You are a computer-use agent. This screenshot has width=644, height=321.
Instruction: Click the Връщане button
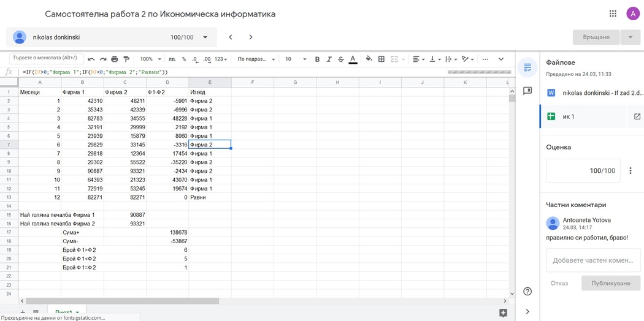tap(596, 37)
